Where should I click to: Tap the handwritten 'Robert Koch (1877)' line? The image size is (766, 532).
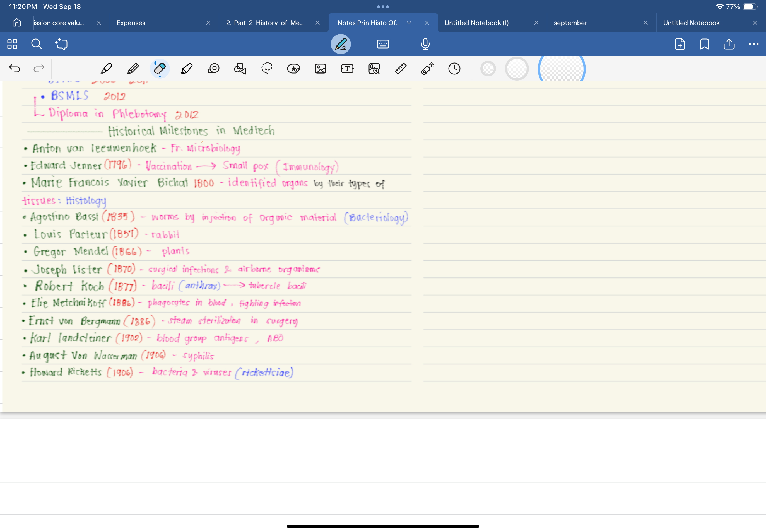click(x=165, y=286)
